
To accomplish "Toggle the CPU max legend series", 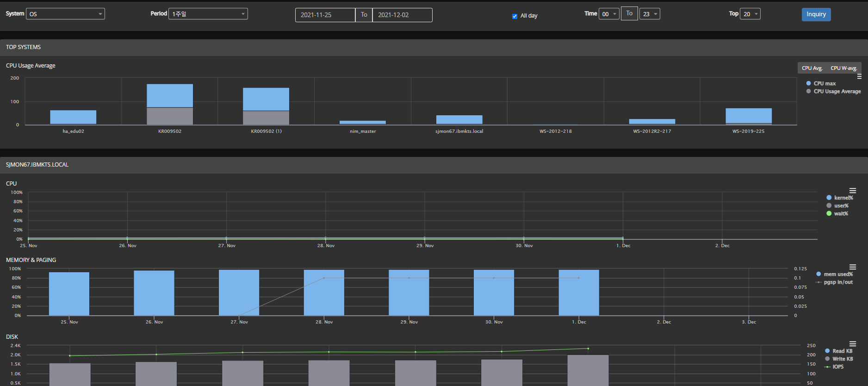I will click(824, 84).
